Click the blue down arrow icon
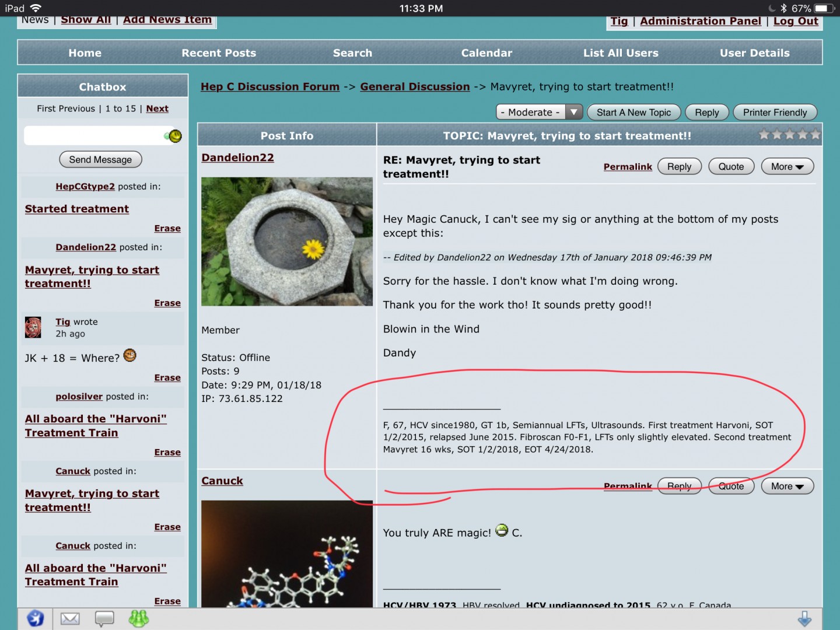 [804, 618]
